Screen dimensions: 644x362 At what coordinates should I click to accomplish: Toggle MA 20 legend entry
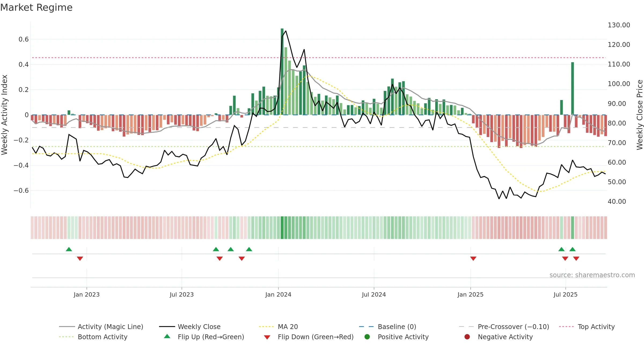(278, 327)
